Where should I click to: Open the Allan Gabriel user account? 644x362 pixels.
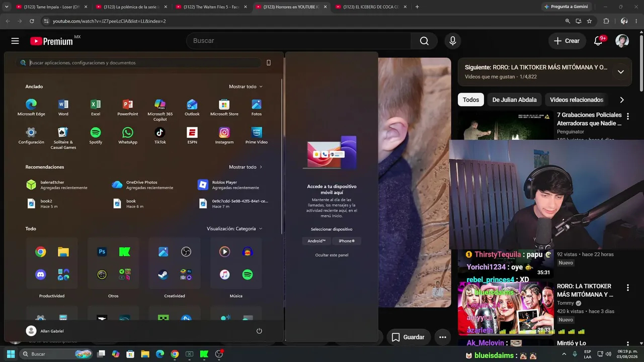click(x=45, y=331)
